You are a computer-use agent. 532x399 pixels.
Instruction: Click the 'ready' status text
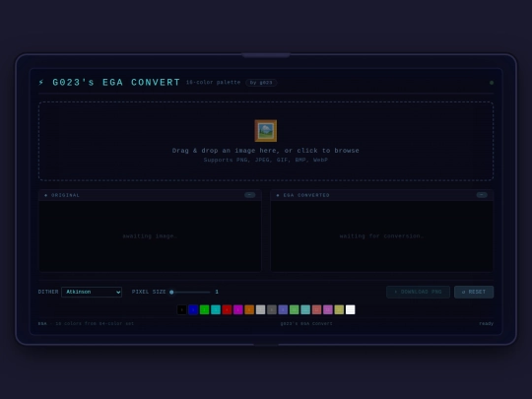(x=487, y=324)
